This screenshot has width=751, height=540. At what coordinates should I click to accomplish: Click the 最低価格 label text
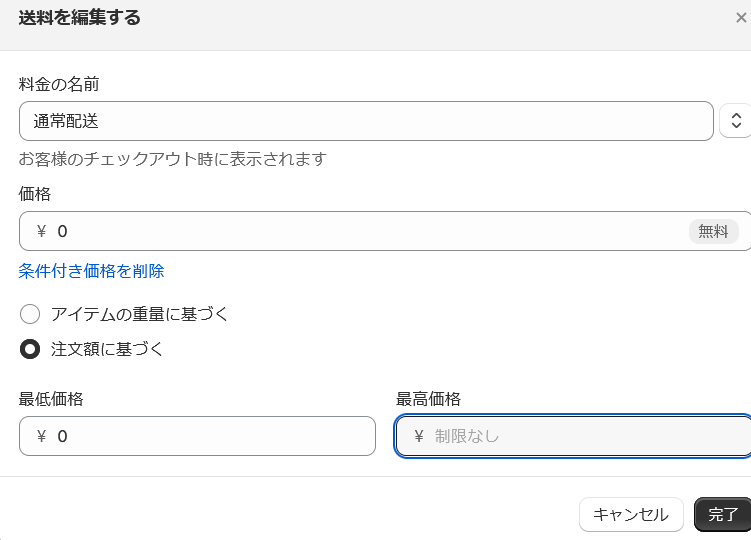(51, 399)
